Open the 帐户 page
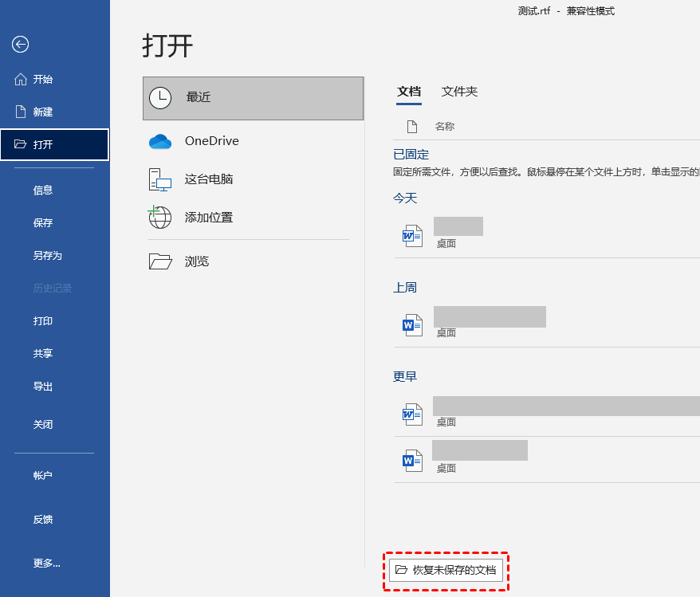Screen dimensions: 700x597 43,476
